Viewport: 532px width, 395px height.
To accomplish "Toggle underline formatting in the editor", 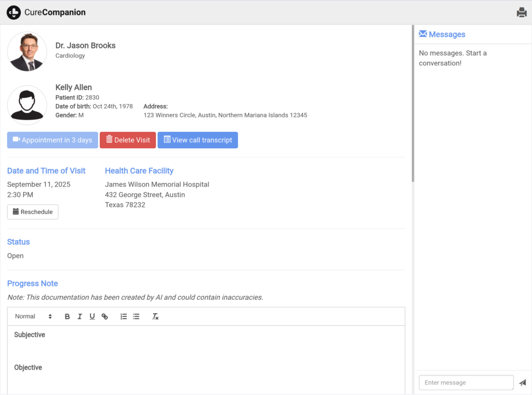I will (x=92, y=317).
